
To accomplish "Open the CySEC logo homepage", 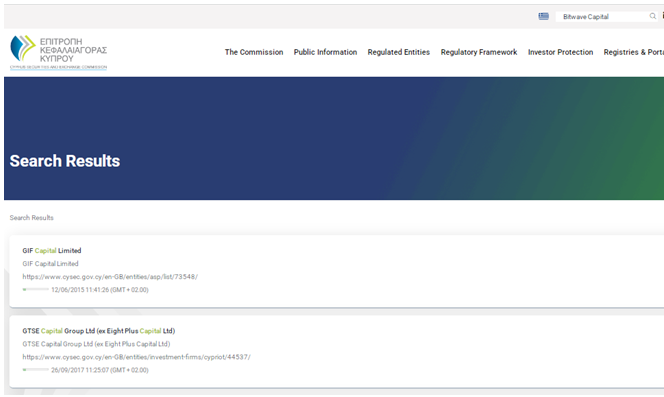I will [x=58, y=53].
